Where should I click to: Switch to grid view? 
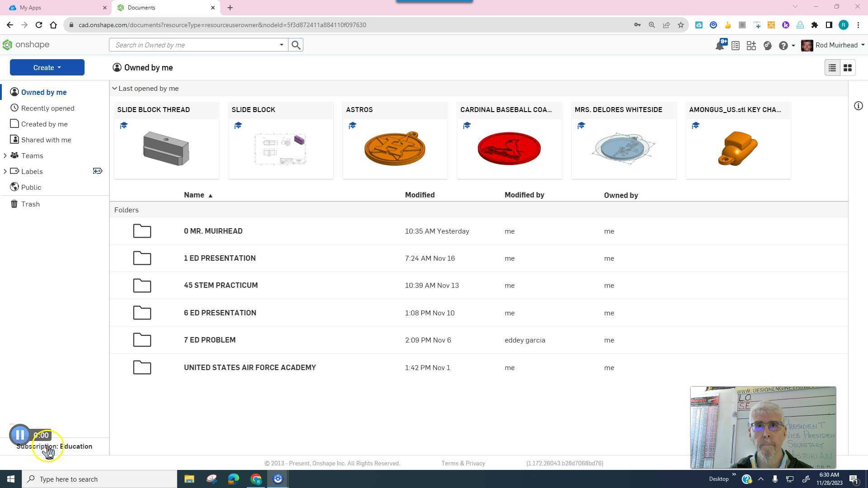click(848, 67)
